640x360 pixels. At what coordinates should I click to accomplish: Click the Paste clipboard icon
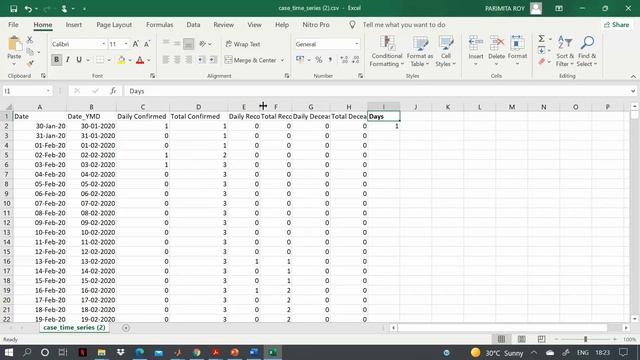(x=14, y=44)
